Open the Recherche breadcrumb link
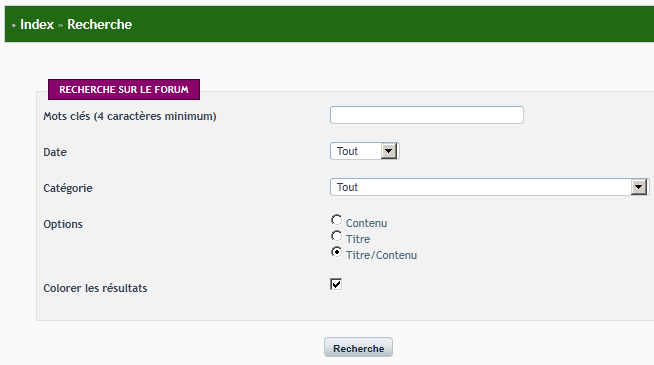Screen dimensions: 654x365 (x=100, y=25)
